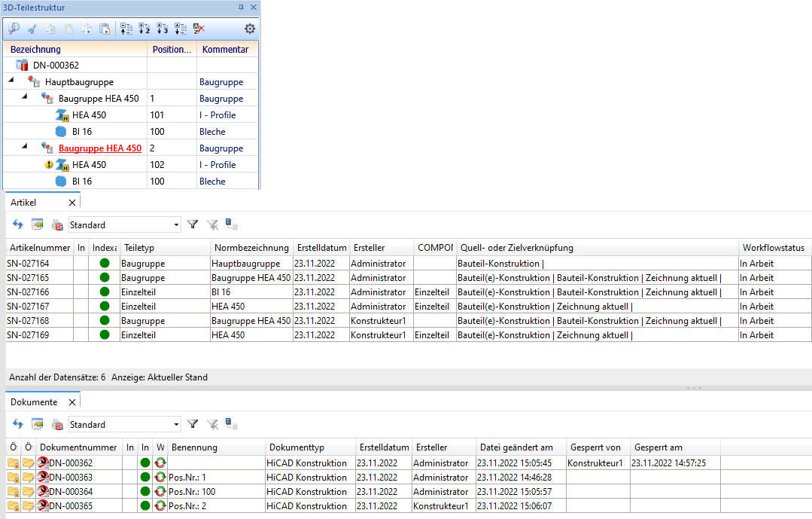Click the filter funnel icon in Dokumente toolbar
This screenshot has height=519, width=812.
tap(193, 424)
